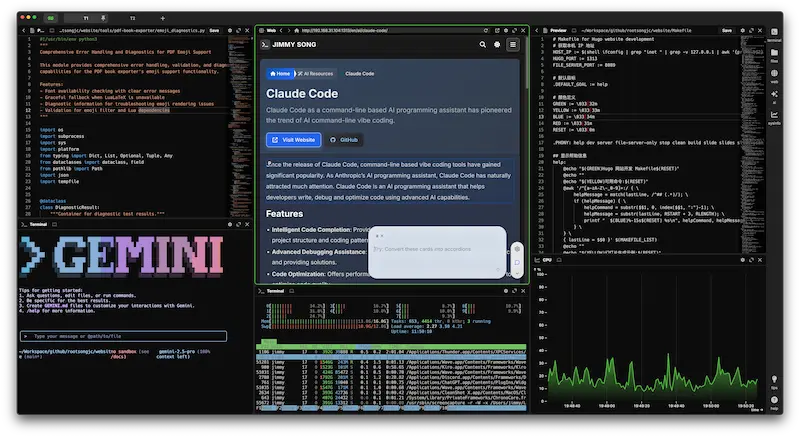Magnify the Makefile Preview block

tap(751, 31)
